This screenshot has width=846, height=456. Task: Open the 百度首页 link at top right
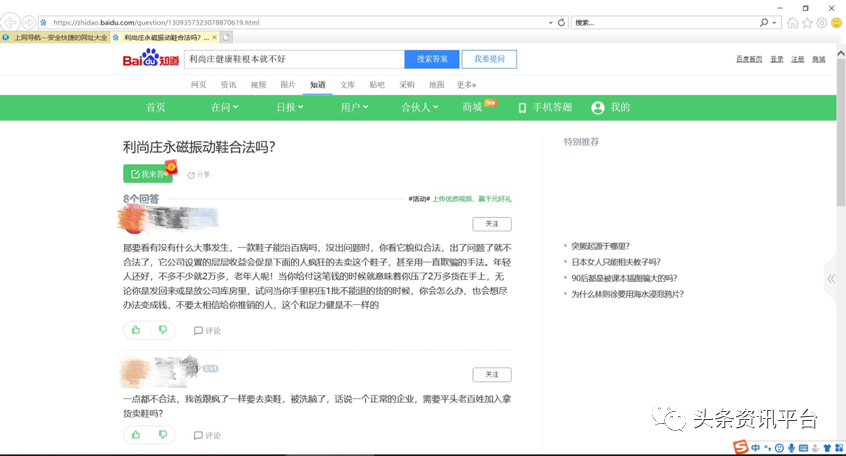point(749,59)
